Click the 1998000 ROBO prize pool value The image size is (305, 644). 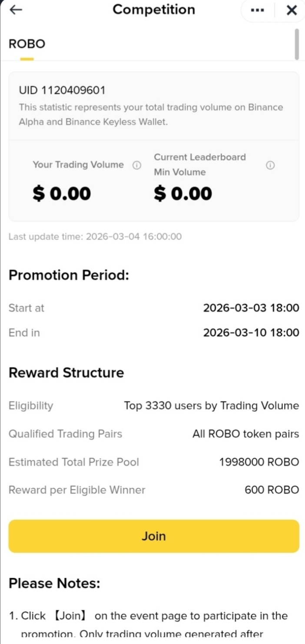(x=259, y=462)
